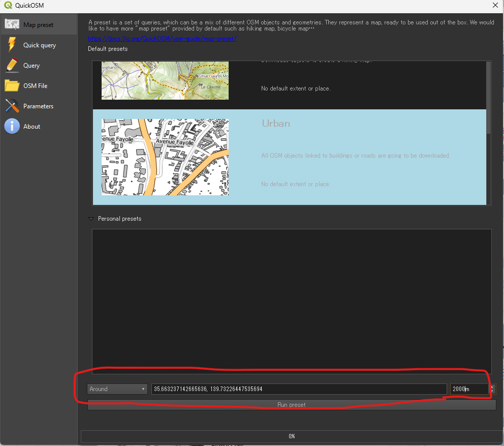Screen dimensions: 504x446
Task: Decrease distance with the spinner down arrow
Action: coord(492,392)
